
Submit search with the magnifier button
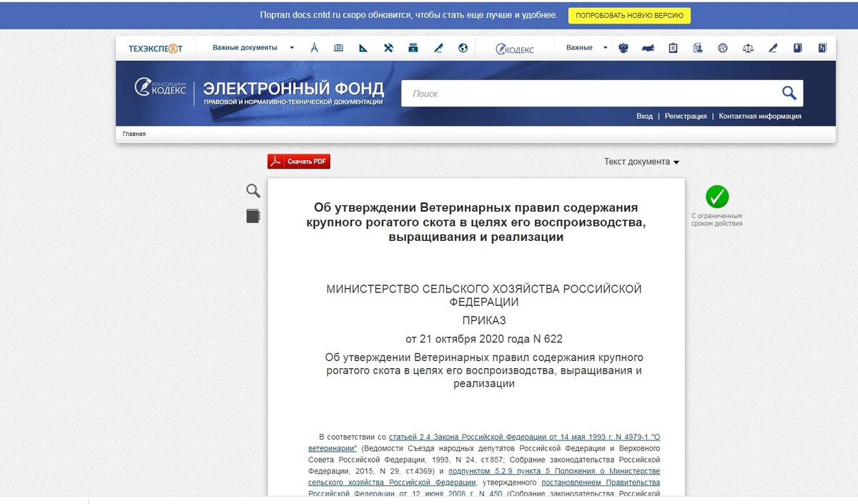[x=789, y=93]
